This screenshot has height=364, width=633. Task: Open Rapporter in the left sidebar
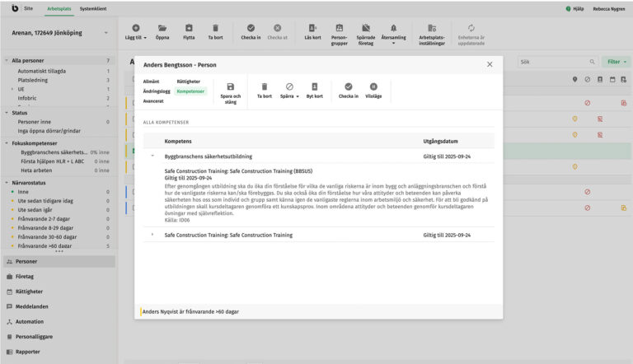(x=28, y=352)
